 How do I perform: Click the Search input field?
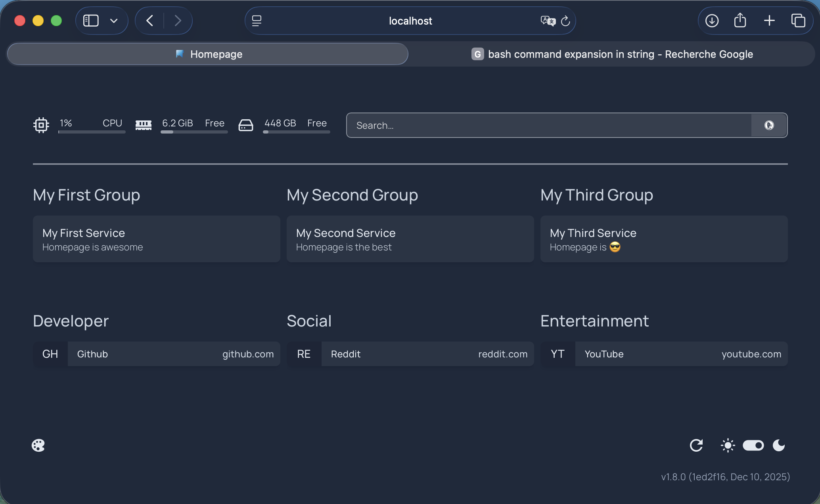pos(549,125)
